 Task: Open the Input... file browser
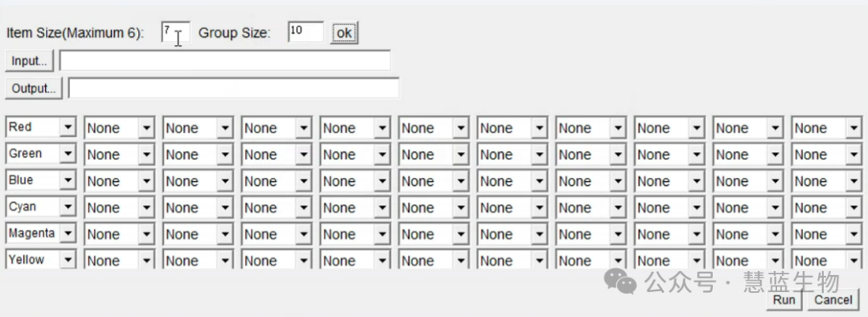[30, 61]
